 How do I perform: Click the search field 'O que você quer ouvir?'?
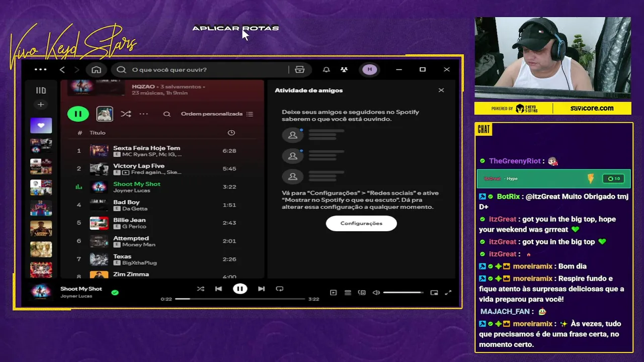(201, 70)
